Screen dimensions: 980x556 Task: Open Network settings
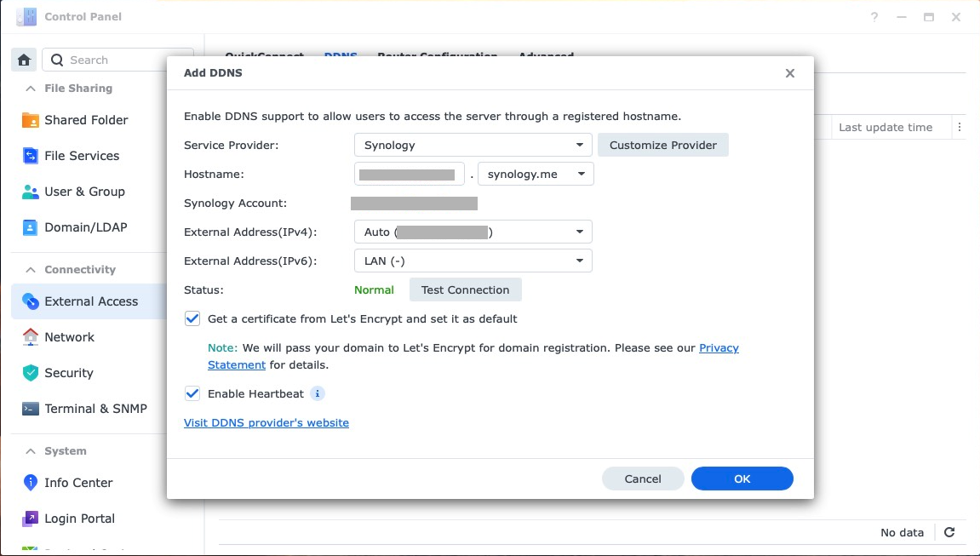69,337
